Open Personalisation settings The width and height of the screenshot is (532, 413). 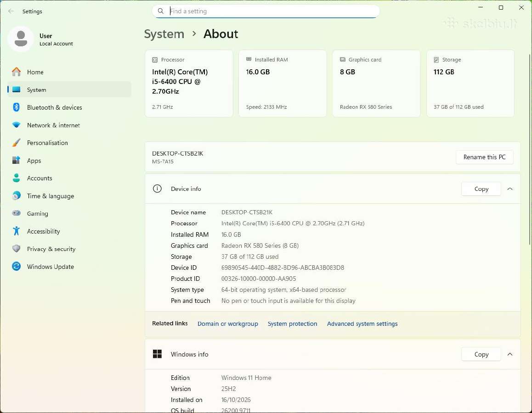[x=69, y=143]
